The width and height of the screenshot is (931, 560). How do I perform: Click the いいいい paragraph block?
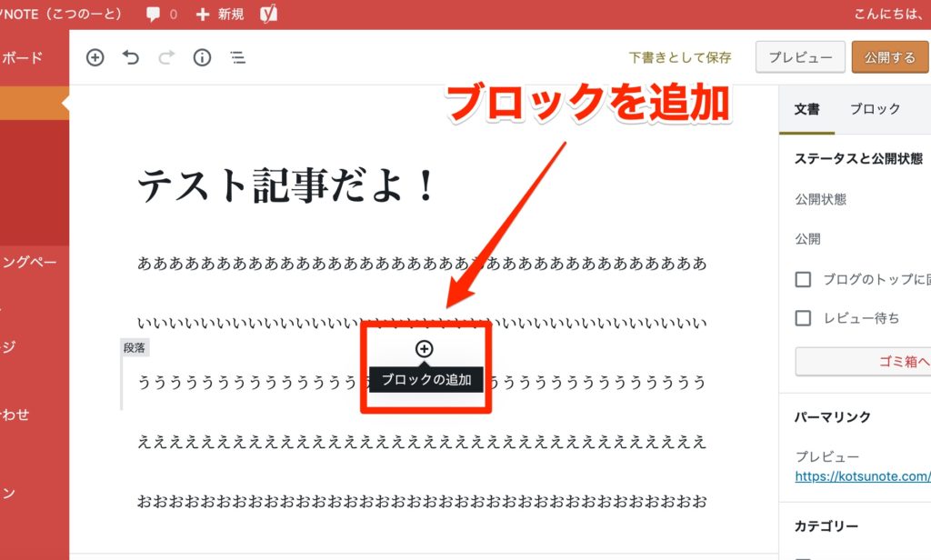point(422,323)
